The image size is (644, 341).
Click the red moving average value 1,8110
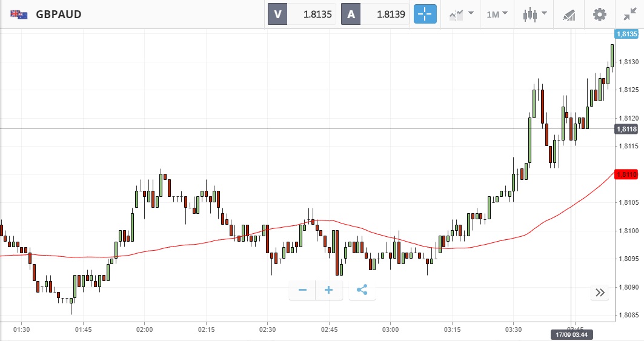point(626,174)
